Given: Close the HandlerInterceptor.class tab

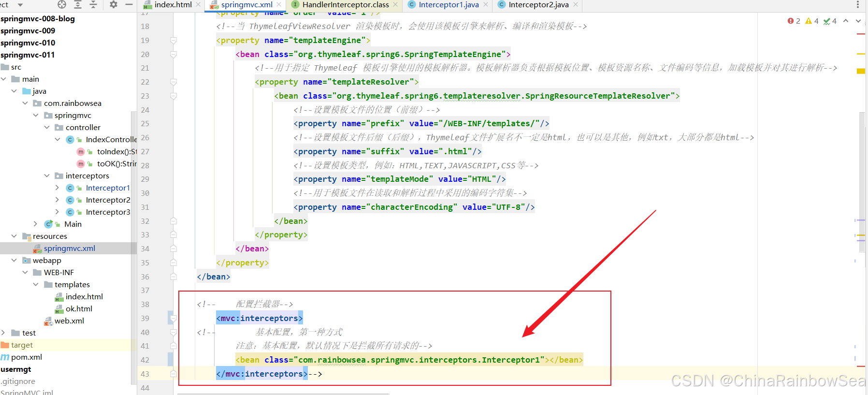Looking at the screenshot, I should pos(395,5).
